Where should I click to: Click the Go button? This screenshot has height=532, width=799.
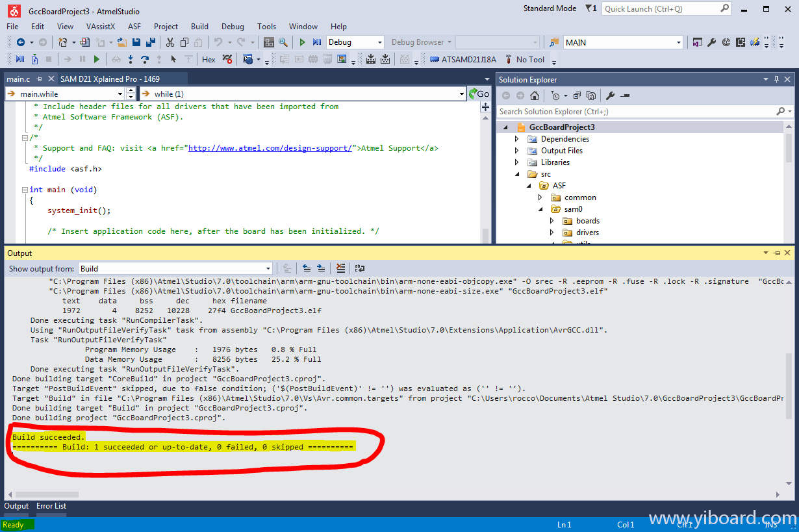click(479, 94)
